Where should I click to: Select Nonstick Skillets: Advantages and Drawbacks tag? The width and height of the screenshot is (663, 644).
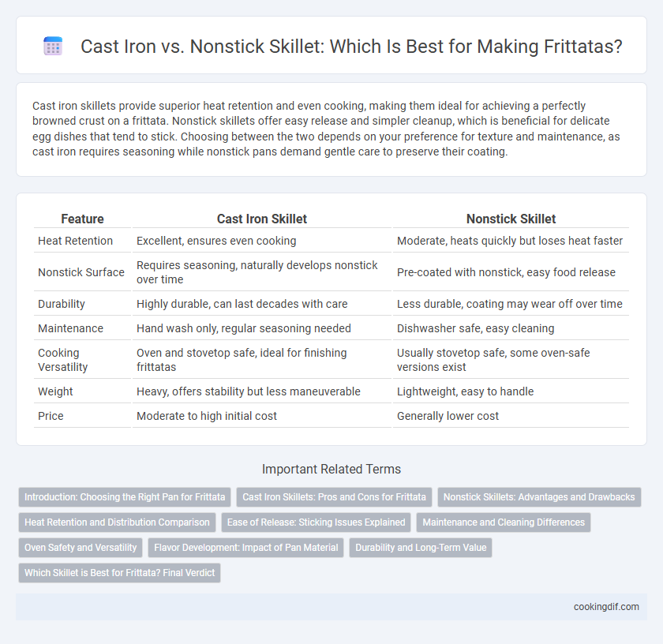[x=539, y=497]
